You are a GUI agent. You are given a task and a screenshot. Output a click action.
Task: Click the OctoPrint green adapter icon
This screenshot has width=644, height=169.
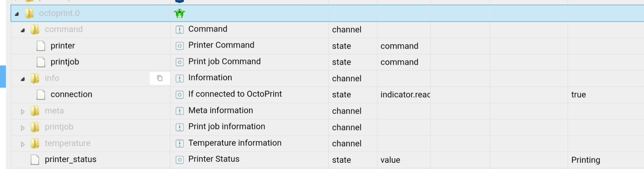click(179, 14)
